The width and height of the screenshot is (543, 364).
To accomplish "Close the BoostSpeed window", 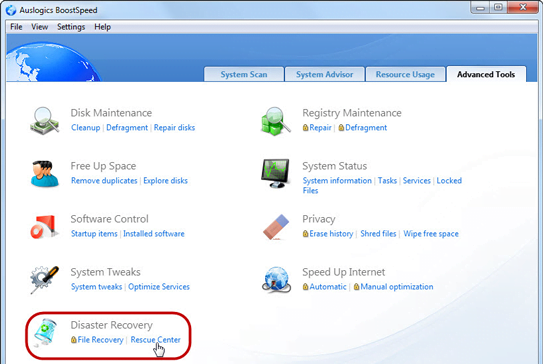I will [x=523, y=7].
